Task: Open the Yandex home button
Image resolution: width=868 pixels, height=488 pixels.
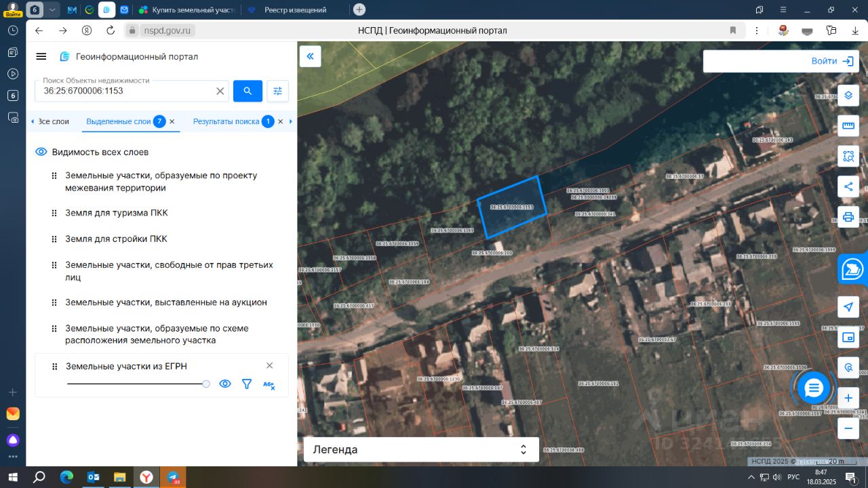Action: coord(87,30)
